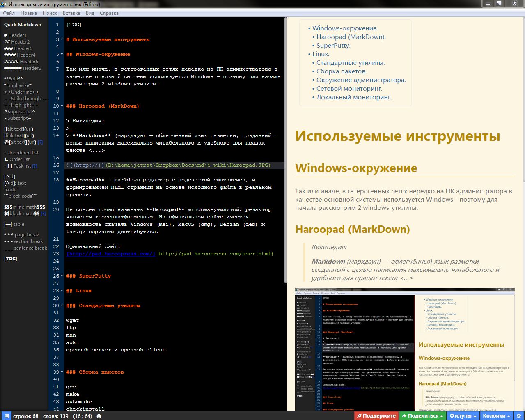Click the Поддержите button

pyautogui.click(x=376, y=415)
